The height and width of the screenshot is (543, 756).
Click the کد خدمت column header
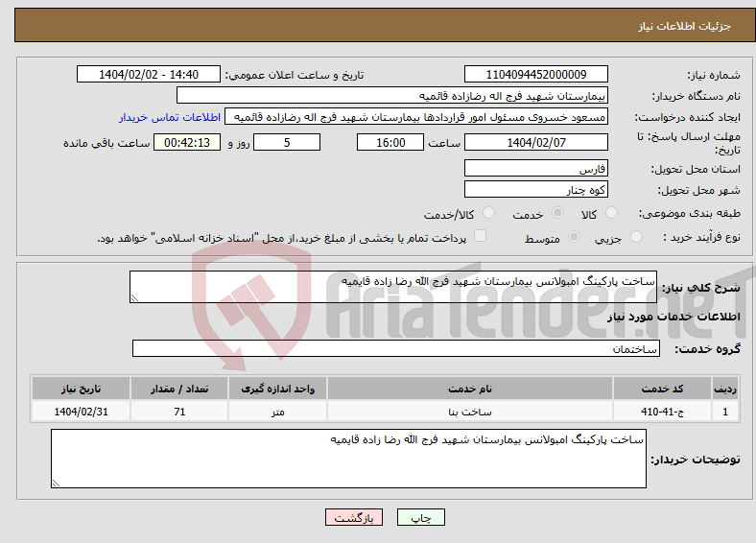tap(663, 389)
